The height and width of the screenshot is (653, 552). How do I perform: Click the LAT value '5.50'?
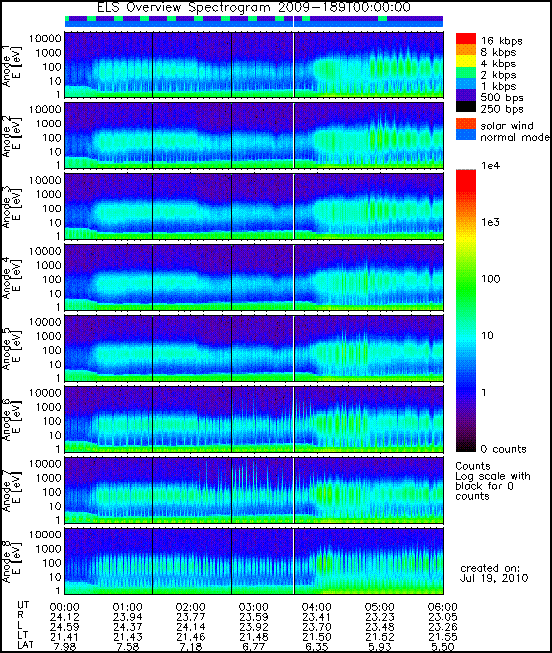pos(442,647)
